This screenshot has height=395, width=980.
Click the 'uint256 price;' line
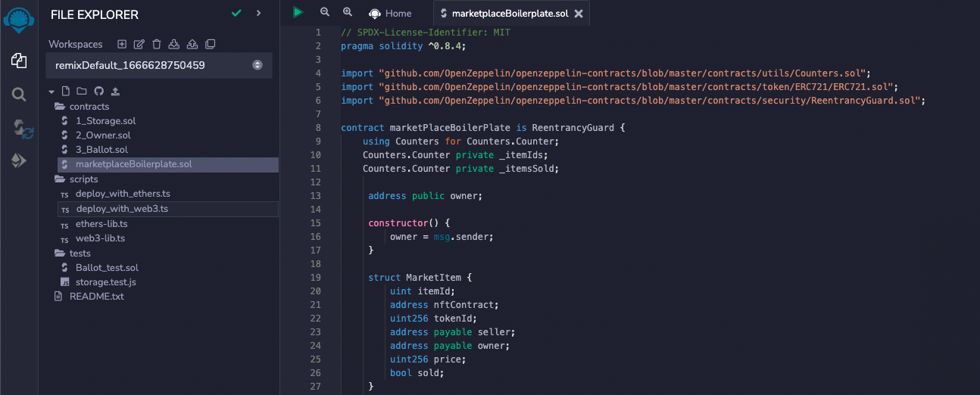[428, 359]
